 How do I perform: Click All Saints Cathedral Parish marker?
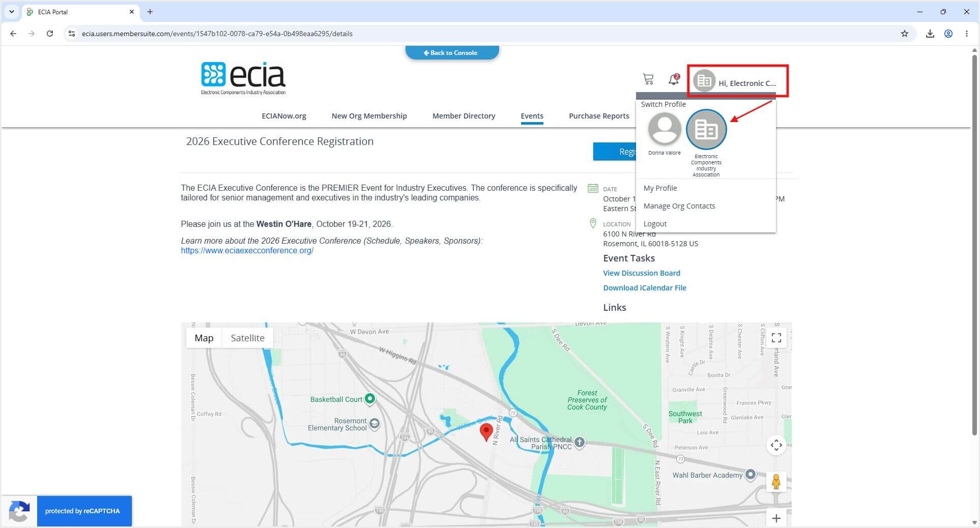[580, 443]
